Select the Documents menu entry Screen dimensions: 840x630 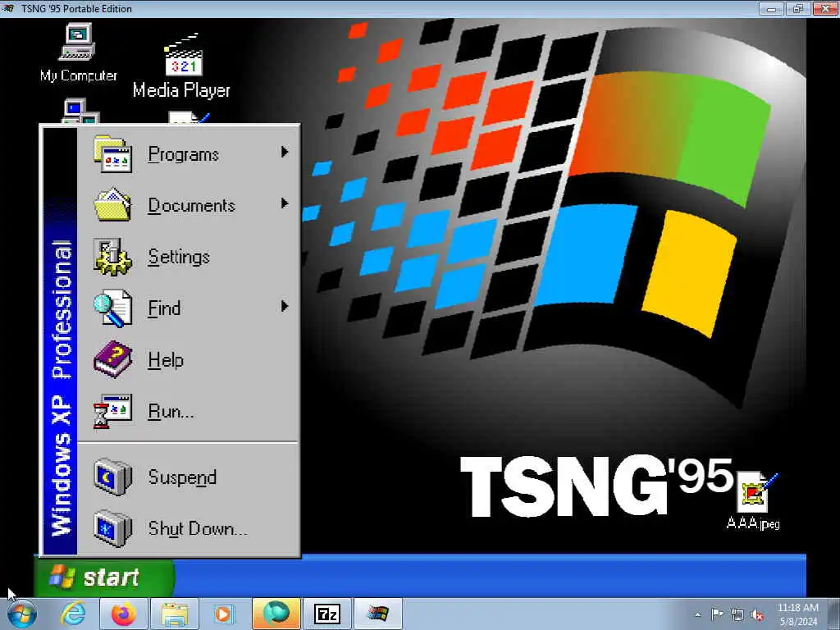pyautogui.click(x=188, y=205)
